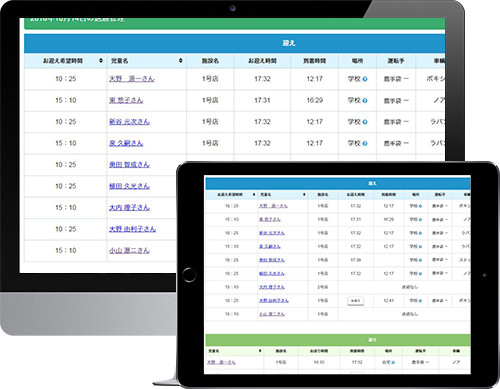
Task: Click the 運転手 column header on monitor
Action: pyautogui.click(x=396, y=61)
